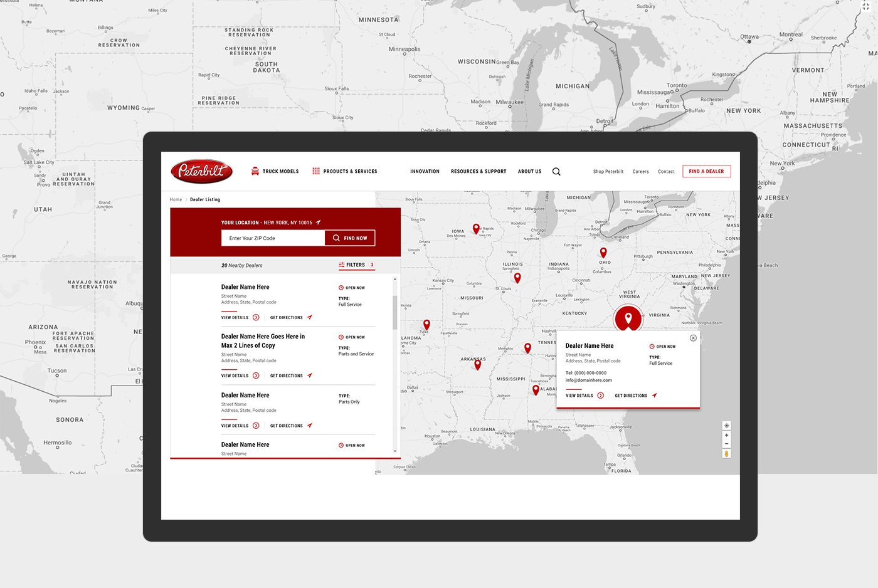Viewport: 878px width, 588px height.
Task: Click the Peterbilt logo
Action: coord(202,171)
